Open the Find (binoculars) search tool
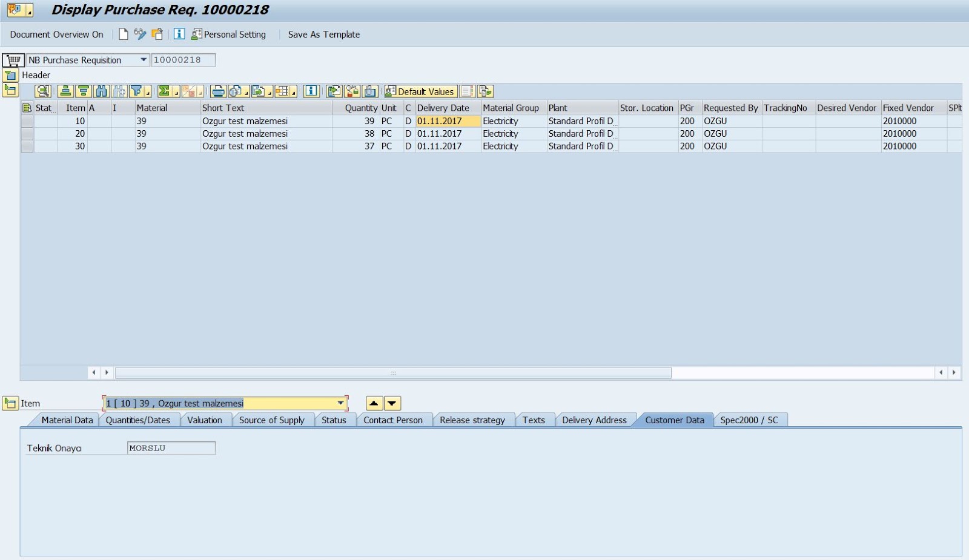The image size is (969, 560). [101, 91]
